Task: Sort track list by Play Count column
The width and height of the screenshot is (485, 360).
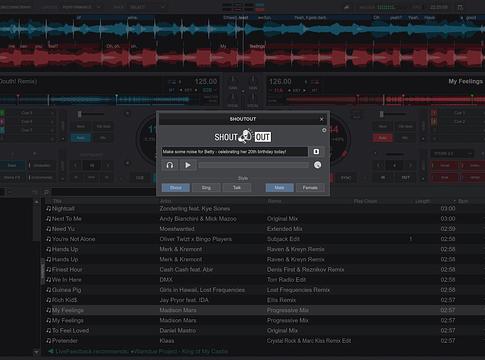Action: click(365, 201)
